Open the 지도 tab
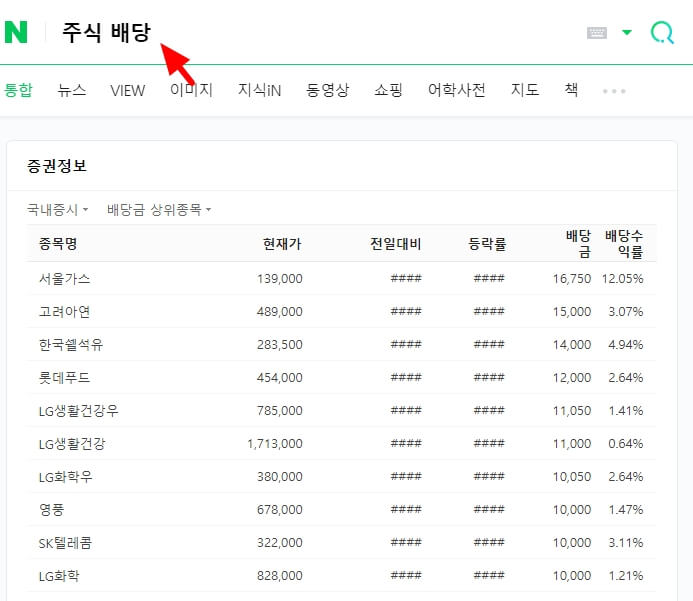The width and height of the screenshot is (693, 601). [x=525, y=90]
